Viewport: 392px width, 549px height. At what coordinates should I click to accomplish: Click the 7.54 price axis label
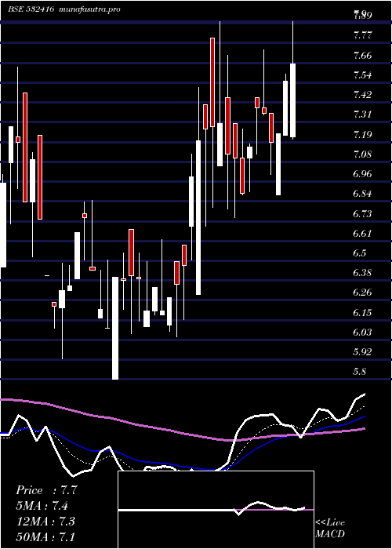tap(362, 75)
